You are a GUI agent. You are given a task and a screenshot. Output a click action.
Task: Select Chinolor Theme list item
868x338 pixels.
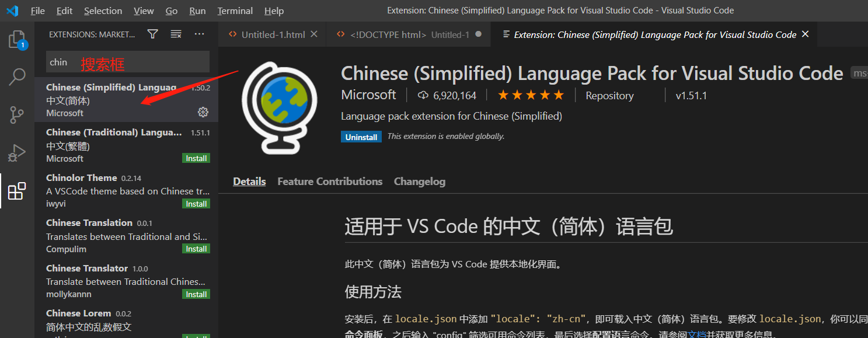[126, 190]
